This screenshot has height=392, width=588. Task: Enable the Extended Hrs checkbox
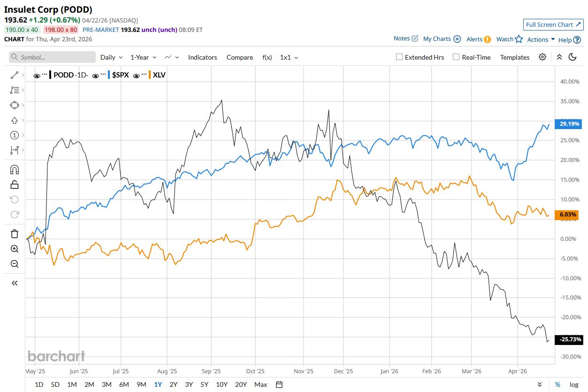[399, 57]
